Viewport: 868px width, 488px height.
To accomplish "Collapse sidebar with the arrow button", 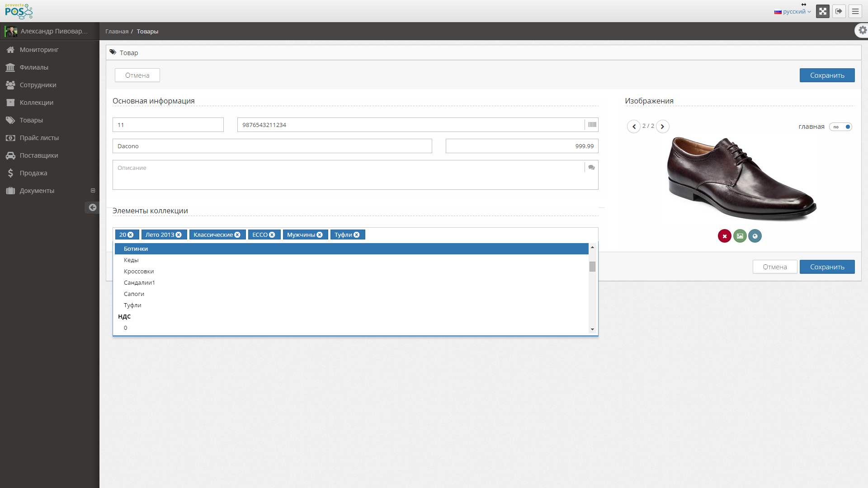I will 92,207.
